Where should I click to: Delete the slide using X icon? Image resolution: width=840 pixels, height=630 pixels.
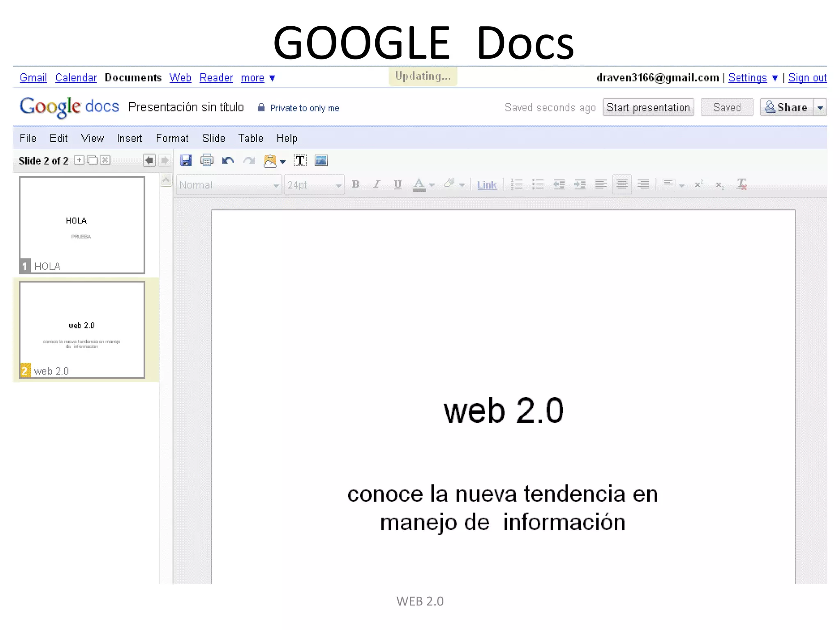pyautogui.click(x=105, y=160)
